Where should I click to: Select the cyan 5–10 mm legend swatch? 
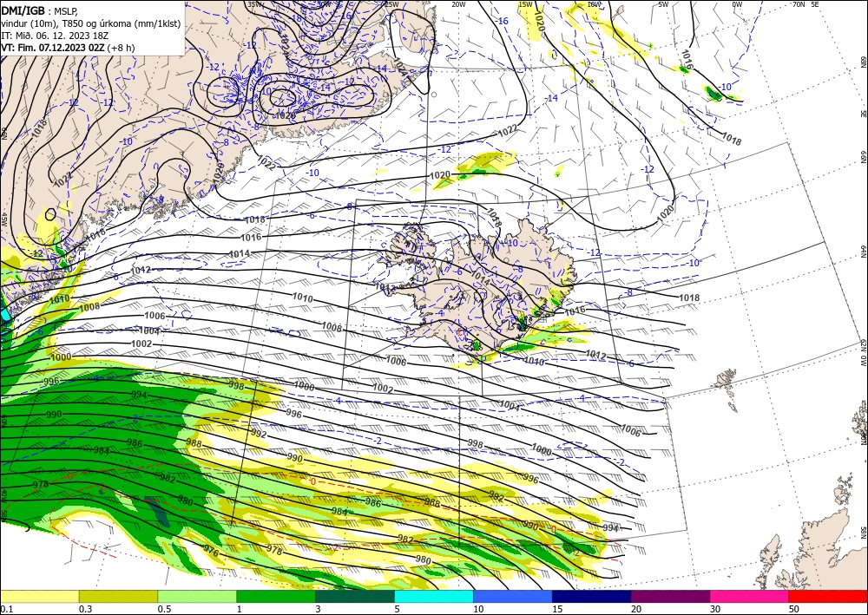(x=434, y=596)
